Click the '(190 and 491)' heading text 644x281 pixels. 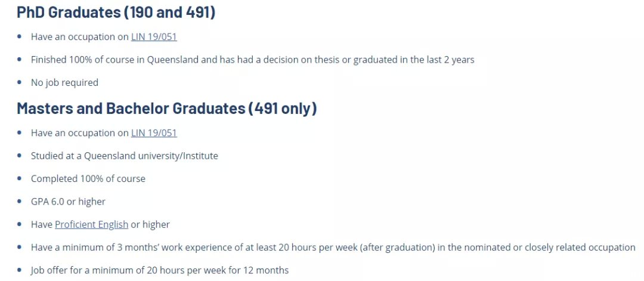click(169, 13)
